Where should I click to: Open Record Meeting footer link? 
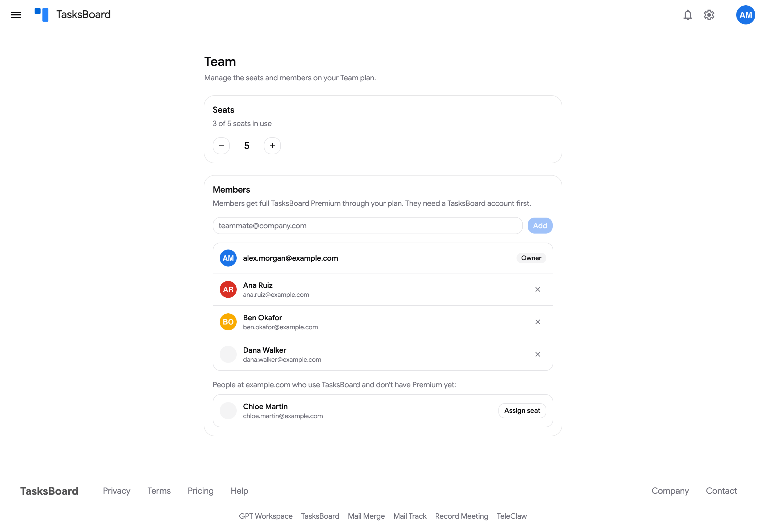coord(461,516)
